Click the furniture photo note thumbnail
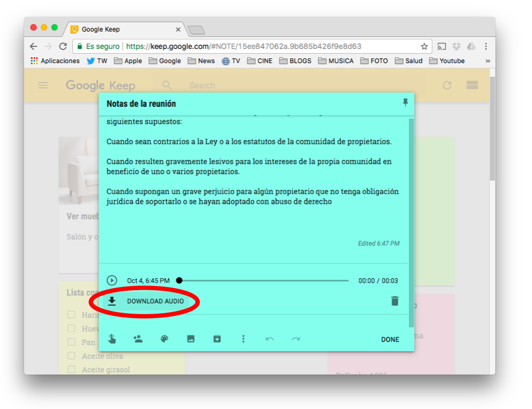This screenshot has width=532, height=409. click(78, 170)
